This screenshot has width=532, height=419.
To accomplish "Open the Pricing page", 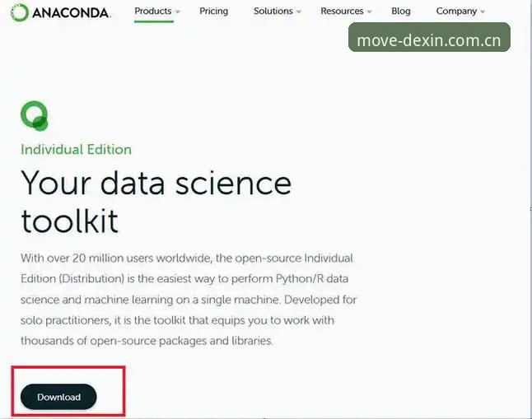I will point(214,12).
